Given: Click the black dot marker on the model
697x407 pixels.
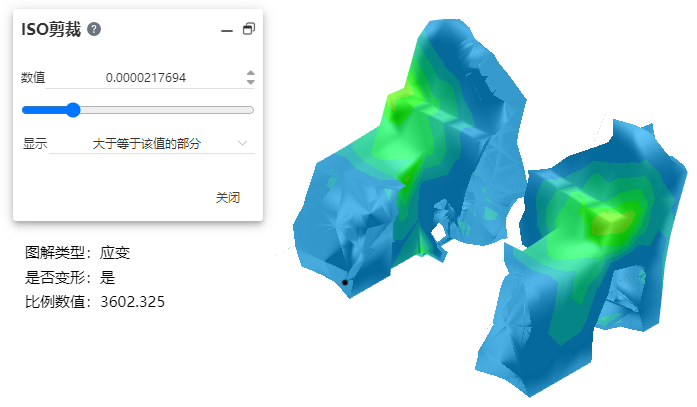Looking at the screenshot, I should [x=345, y=282].
